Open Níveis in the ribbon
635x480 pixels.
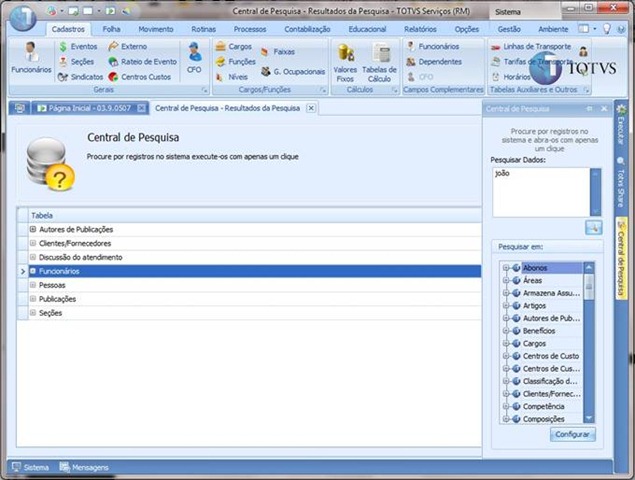(x=232, y=77)
